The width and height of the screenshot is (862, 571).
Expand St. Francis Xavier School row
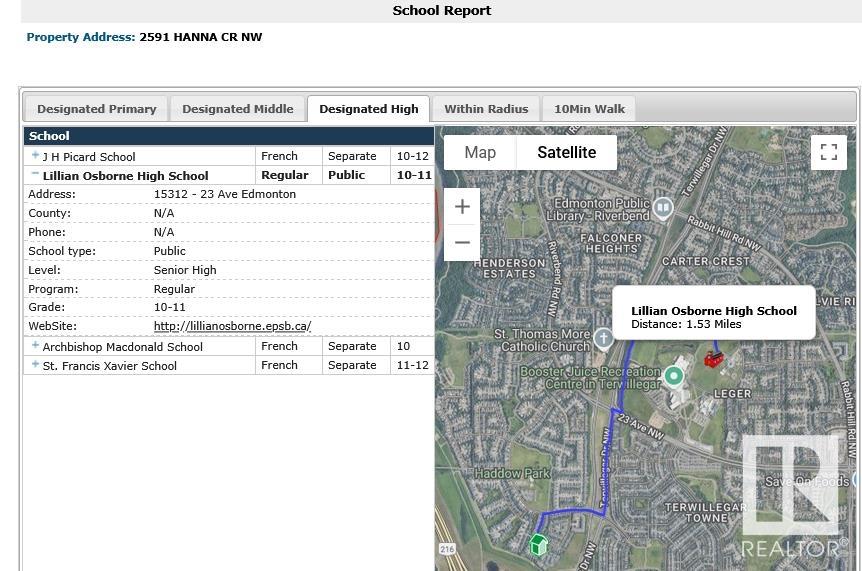pos(35,364)
